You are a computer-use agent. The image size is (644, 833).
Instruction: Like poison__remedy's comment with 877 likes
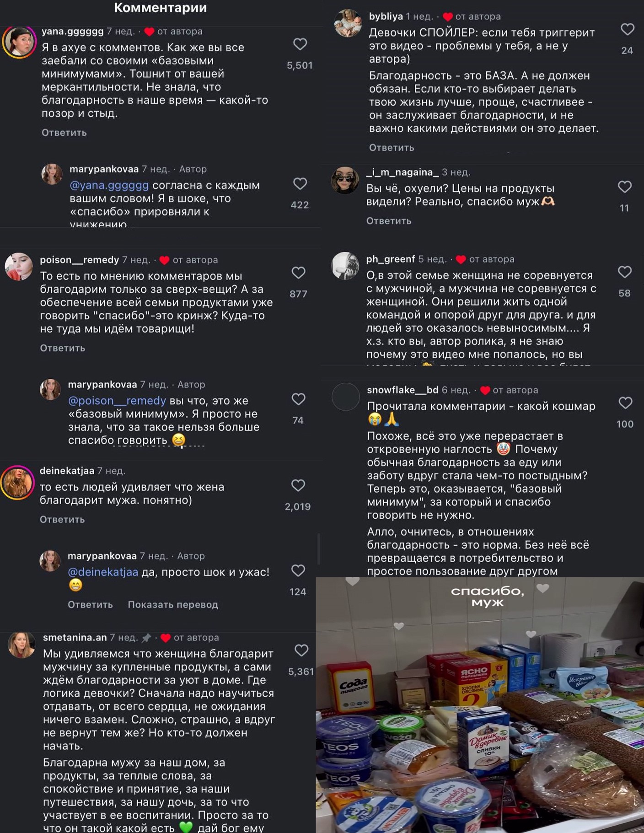[x=299, y=273]
